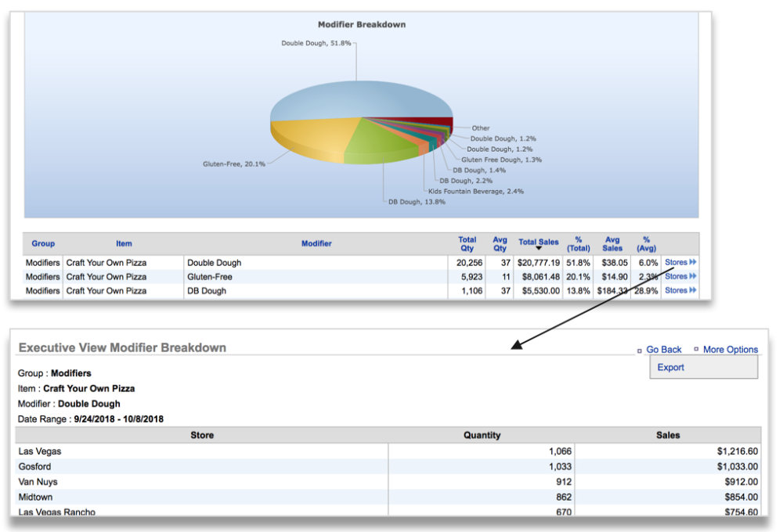The width and height of the screenshot is (783, 532).
Task: Select the DB Dough modifier table cell
Action: point(316,290)
